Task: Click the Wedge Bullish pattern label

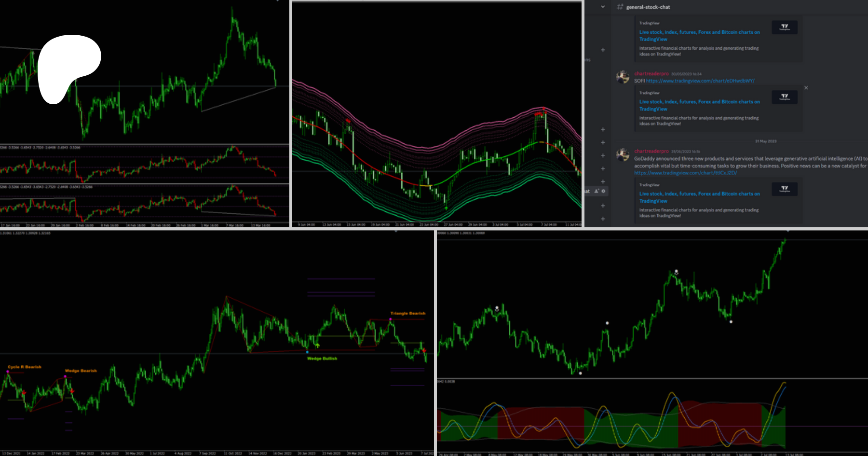Action: pos(322,359)
